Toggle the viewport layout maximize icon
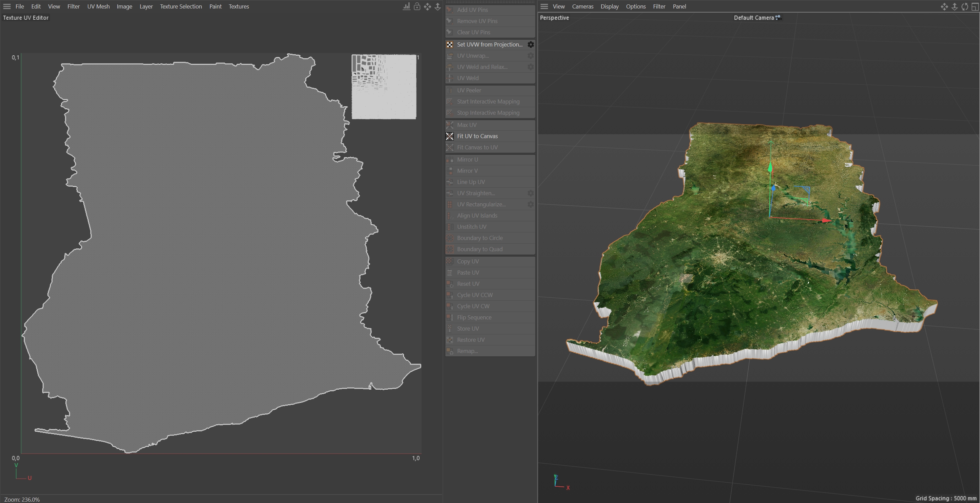Screen dimensions: 980x503 pyautogui.click(x=975, y=6)
